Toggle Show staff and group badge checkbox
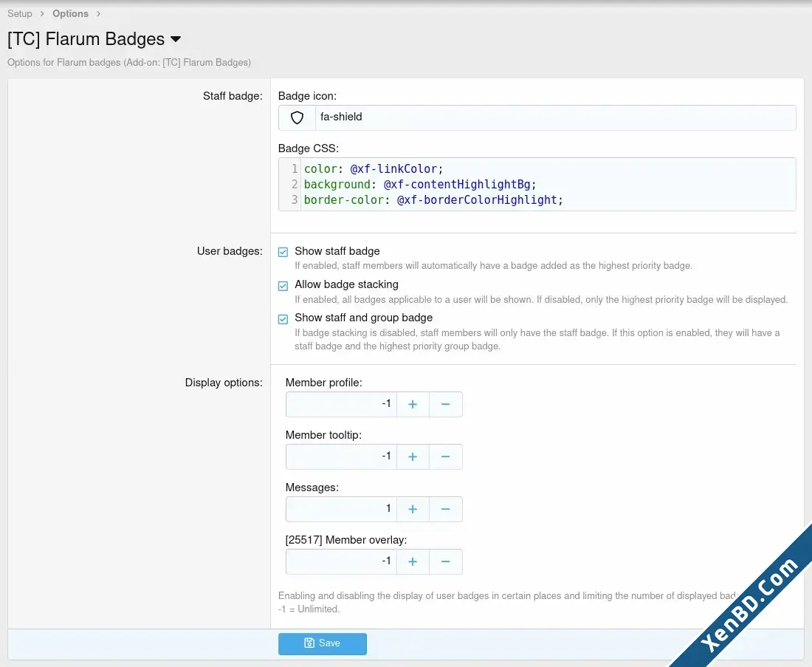Image resolution: width=812 pixels, height=667 pixels. click(x=283, y=319)
